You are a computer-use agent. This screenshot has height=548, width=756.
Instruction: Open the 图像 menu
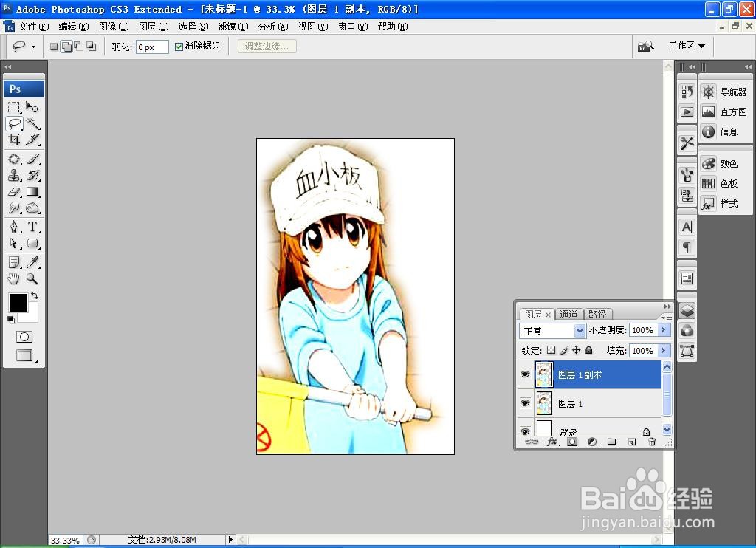114,27
